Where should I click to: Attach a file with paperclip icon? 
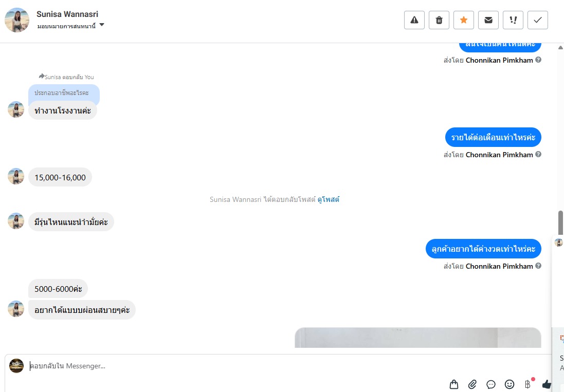click(472, 384)
